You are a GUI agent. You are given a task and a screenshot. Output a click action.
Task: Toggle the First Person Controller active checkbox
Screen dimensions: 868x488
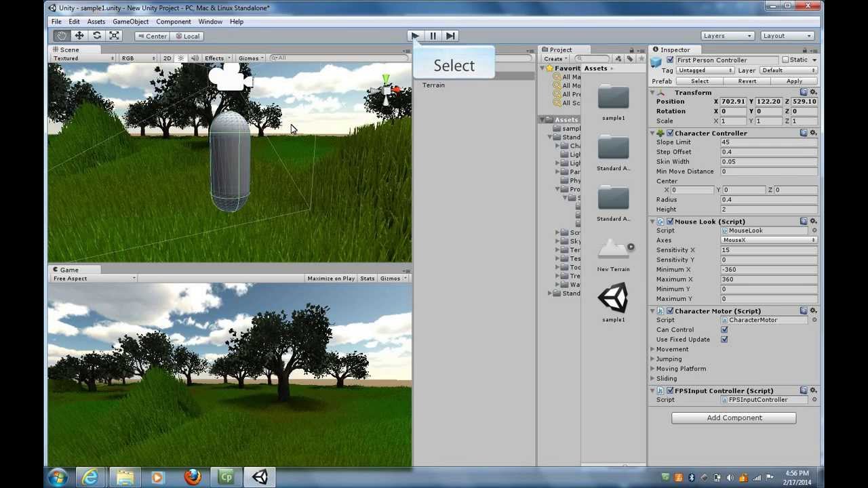[670, 60]
